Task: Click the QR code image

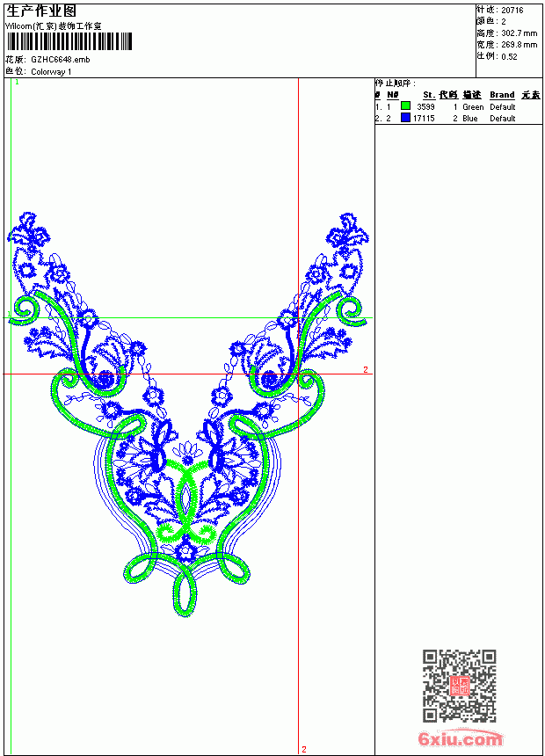Action: [x=460, y=686]
